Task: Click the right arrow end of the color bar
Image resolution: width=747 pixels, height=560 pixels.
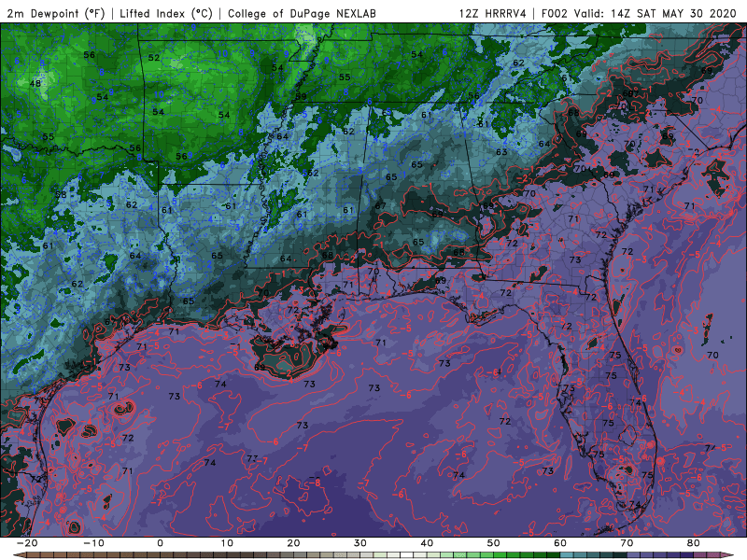Action: point(727,555)
